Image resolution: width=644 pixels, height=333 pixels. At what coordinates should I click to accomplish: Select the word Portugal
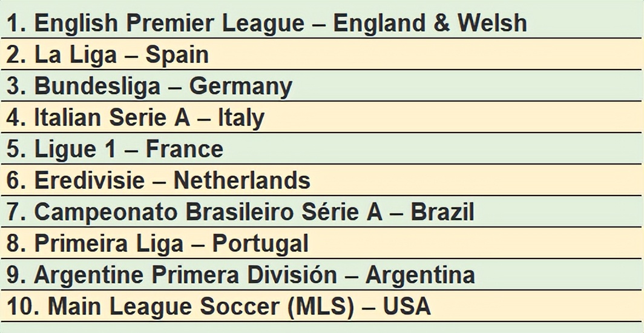(260, 245)
